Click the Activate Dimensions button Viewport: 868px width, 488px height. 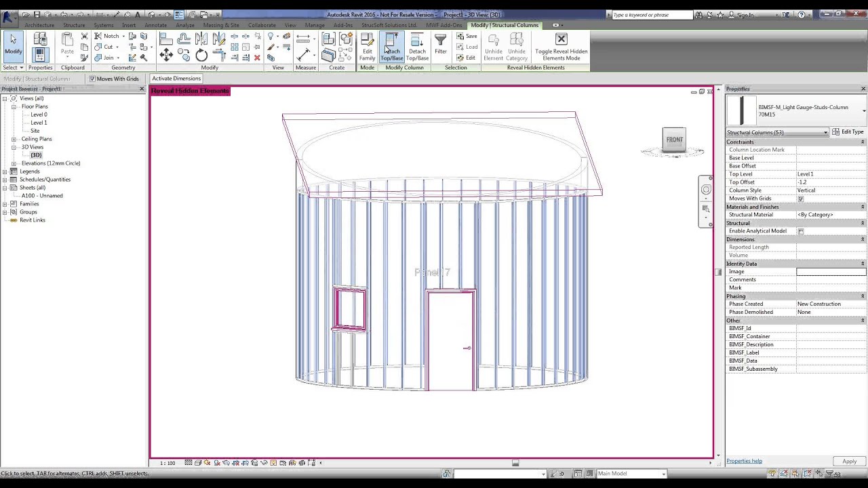pyautogui.click(x=176, y=79)
